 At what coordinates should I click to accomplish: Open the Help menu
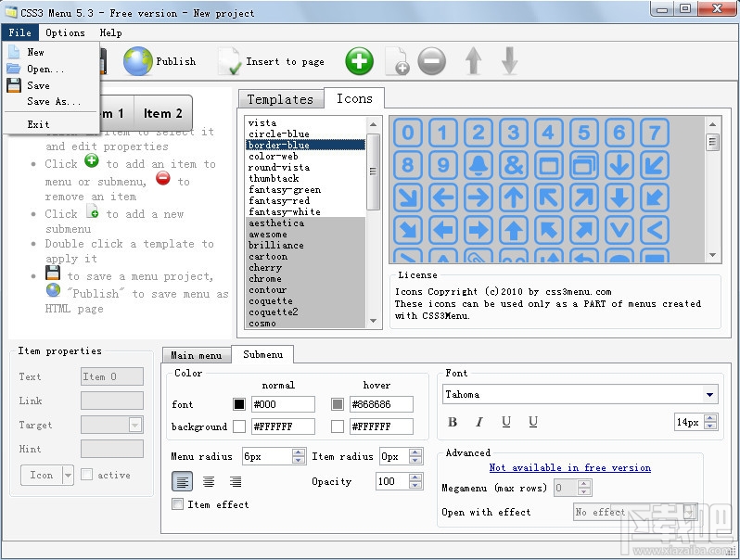coord(111,32)
